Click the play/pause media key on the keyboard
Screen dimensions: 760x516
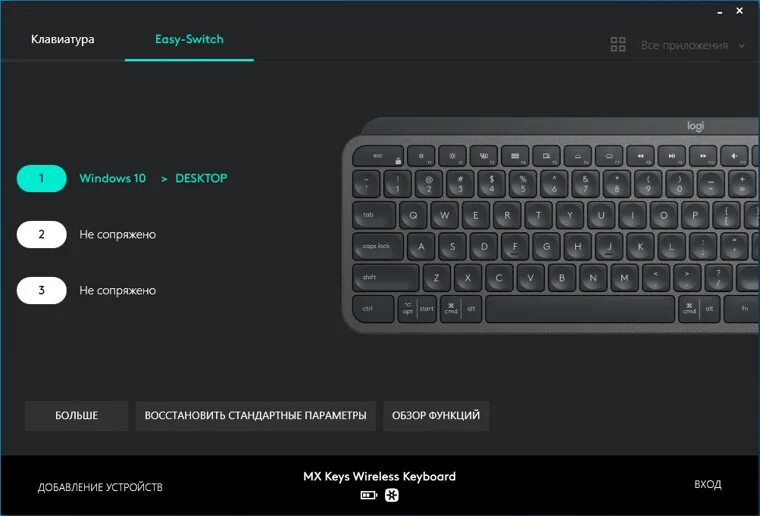[672, 156]
